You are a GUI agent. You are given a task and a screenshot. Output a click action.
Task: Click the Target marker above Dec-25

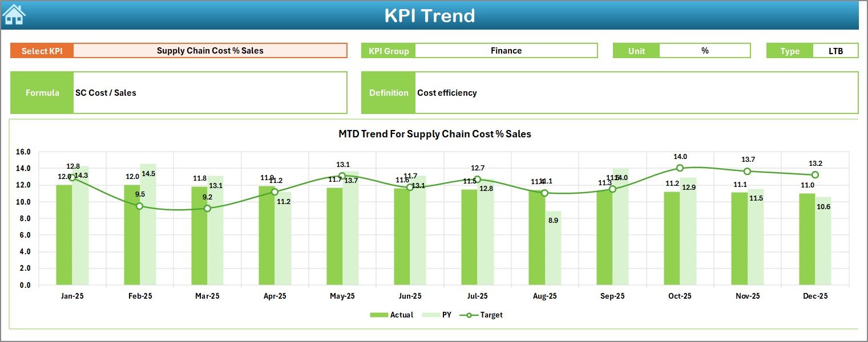[814, 176]
